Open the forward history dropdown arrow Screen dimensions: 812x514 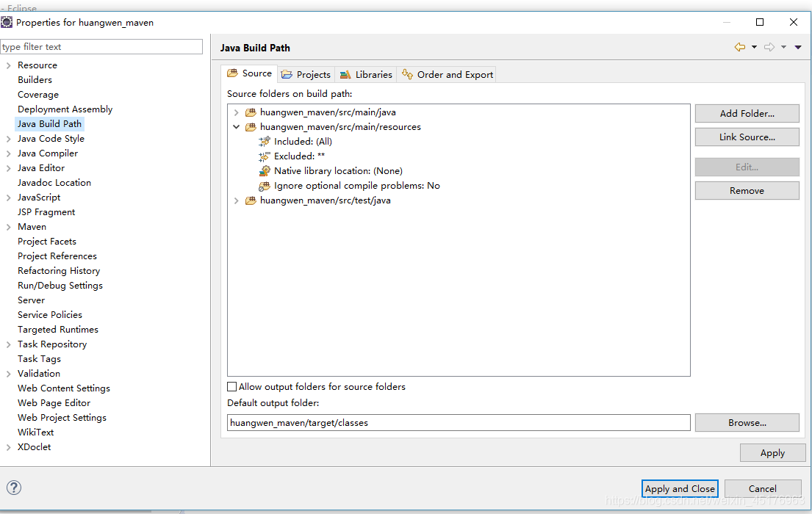pos(783,47)
